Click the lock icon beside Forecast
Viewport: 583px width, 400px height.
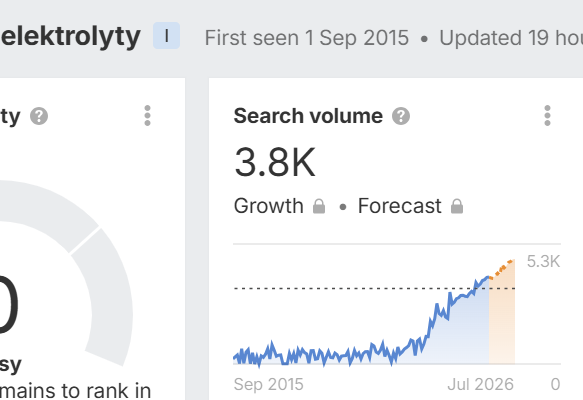coord(457,206)
